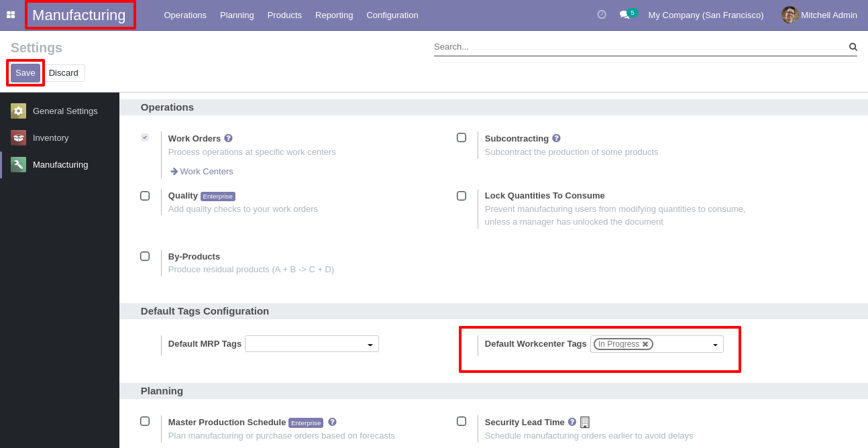Click the unread messages counter badge

[632, 12]
